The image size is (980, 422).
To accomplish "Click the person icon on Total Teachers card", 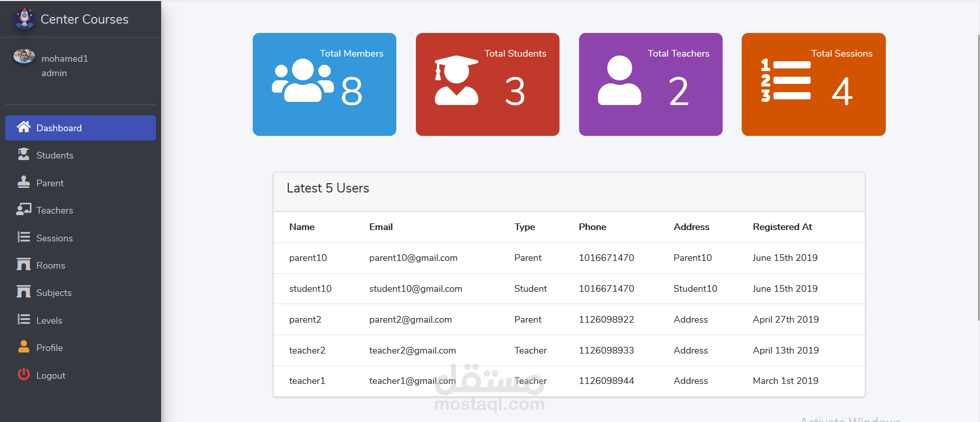I will (x=620, y=81).
